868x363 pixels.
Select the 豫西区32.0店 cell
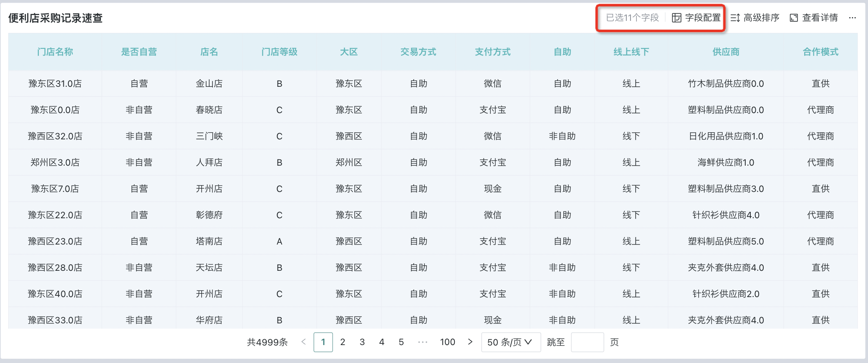point(55,136)
